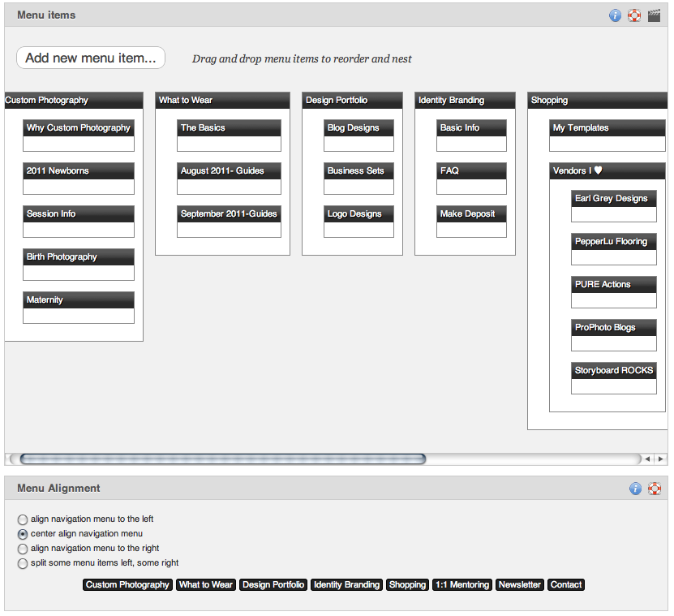Viewport: 674px width, 616px height.
Task: Click the scrollbar right arrow
Action: pyautogui.click(x=661, y=459)
